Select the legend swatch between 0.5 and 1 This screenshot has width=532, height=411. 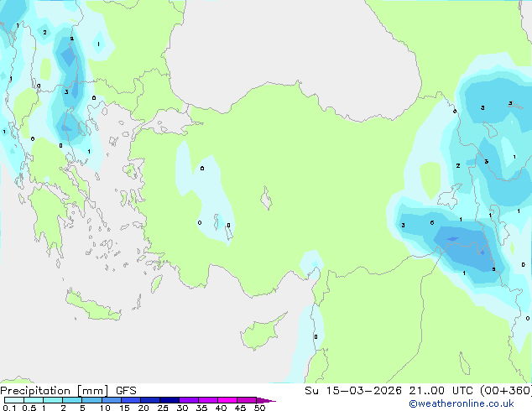click(x=34, y=400)
